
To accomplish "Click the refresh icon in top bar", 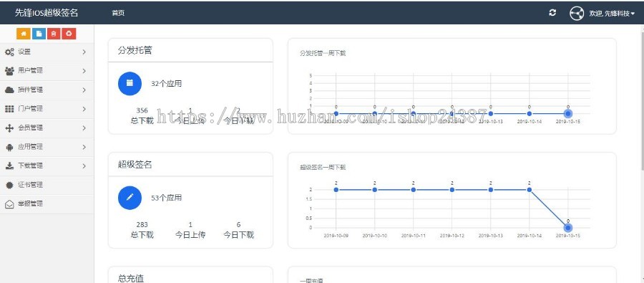I will click(552, 13).
